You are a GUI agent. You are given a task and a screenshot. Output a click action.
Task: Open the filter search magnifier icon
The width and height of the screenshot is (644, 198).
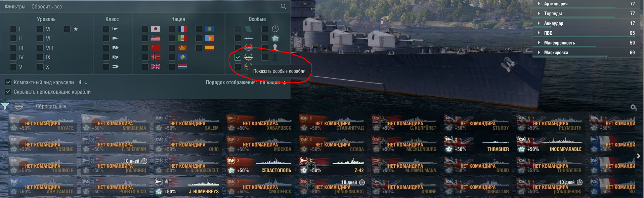tap(283, 6)
